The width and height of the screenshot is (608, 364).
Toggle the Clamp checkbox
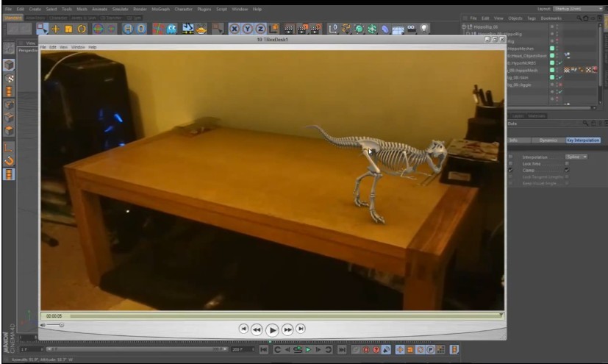click(x=567, y=170)
